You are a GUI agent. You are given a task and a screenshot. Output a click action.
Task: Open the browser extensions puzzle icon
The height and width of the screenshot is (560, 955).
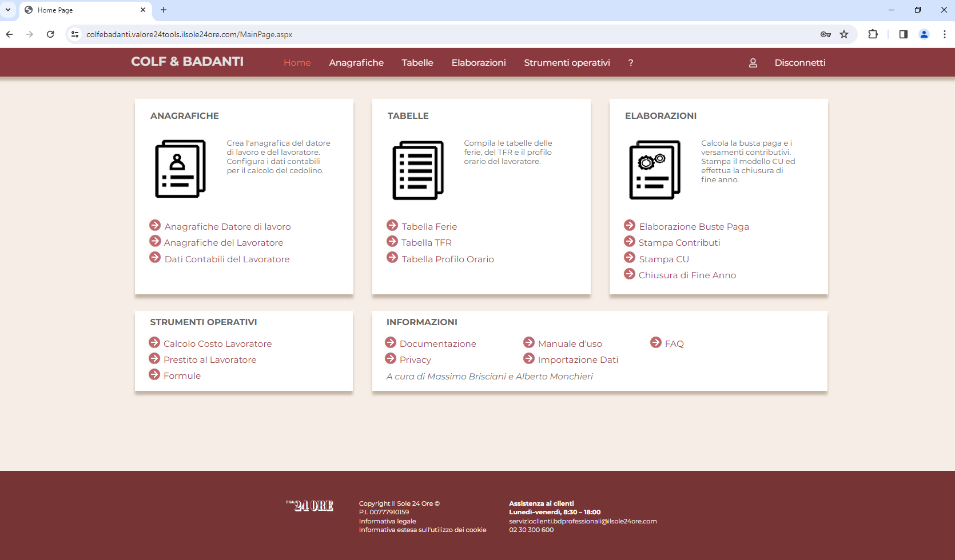pyautogui.click(x=873, y=34)
